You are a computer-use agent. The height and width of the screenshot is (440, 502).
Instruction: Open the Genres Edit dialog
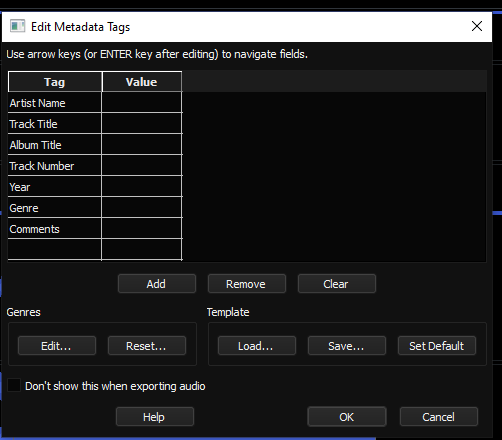click(x=57, y=346)
